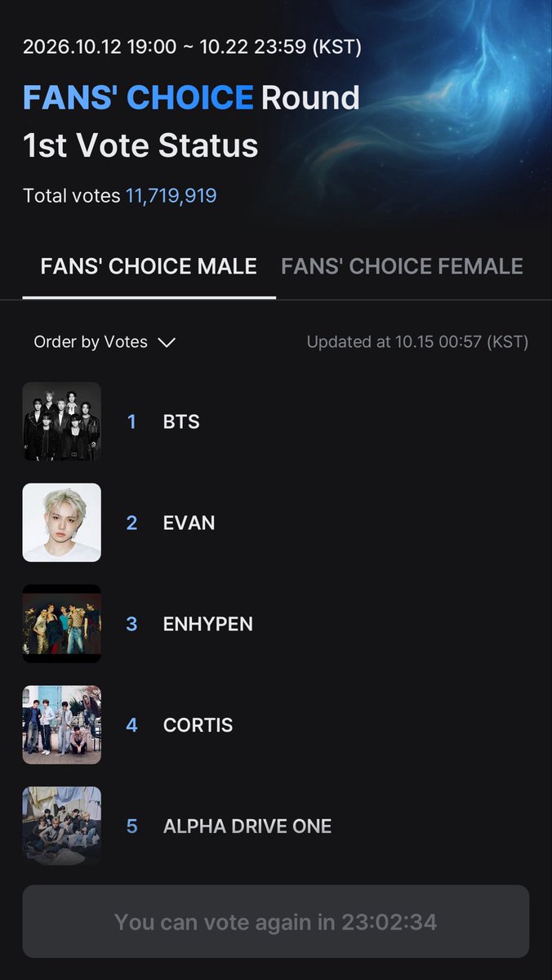Tap the CORTIS name entry

point(198,725)
